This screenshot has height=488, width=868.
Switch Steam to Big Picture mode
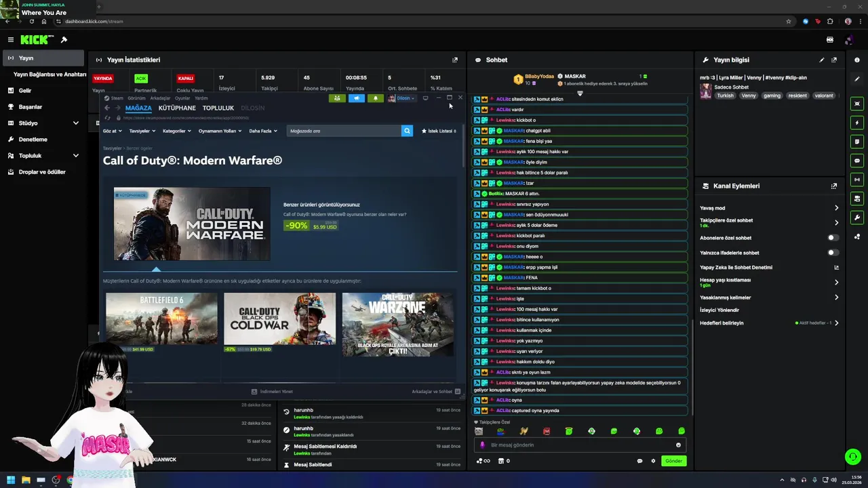(425, 98)
